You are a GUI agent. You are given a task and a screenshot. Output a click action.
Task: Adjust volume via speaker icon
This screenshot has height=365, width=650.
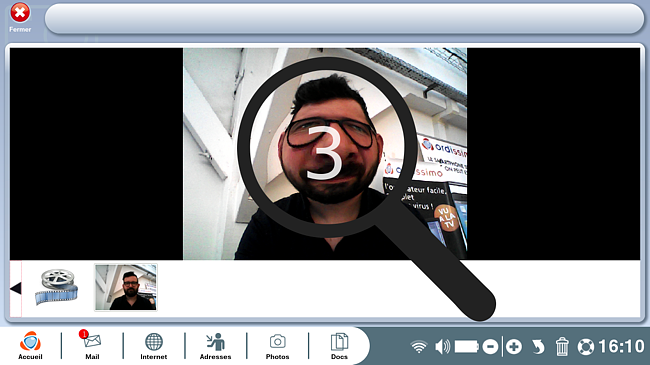tap(442, 347)
